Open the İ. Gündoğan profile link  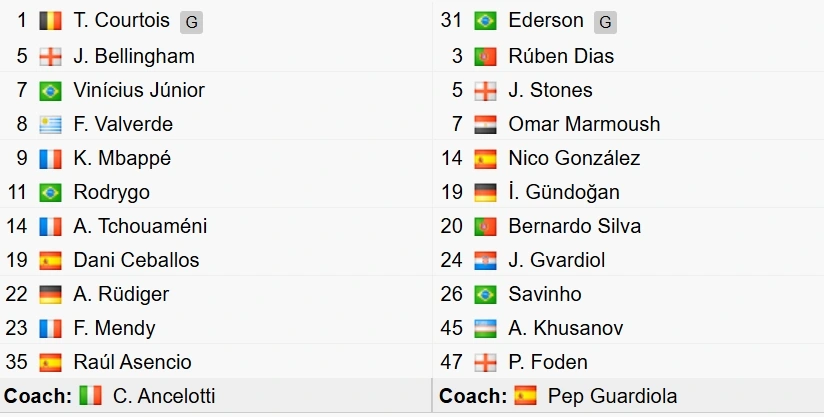pos(564,192)
